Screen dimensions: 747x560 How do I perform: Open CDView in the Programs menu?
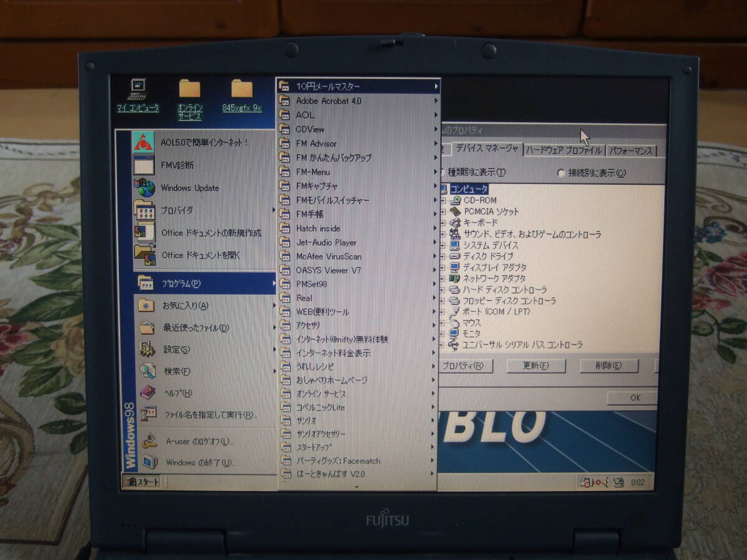pyautogui.click(x=358, y=129)
